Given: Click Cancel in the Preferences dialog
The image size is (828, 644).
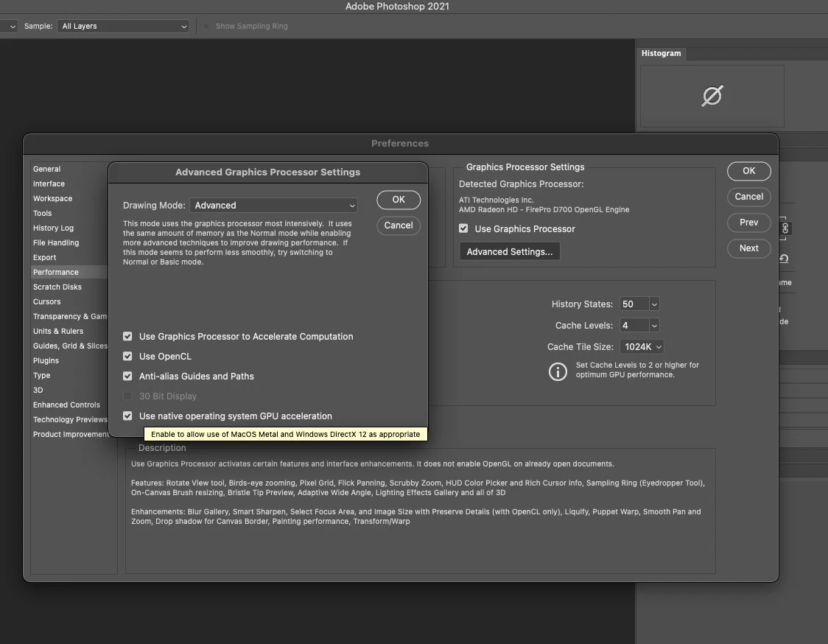Looking at the screenshot, I should [x=748, y=197].
